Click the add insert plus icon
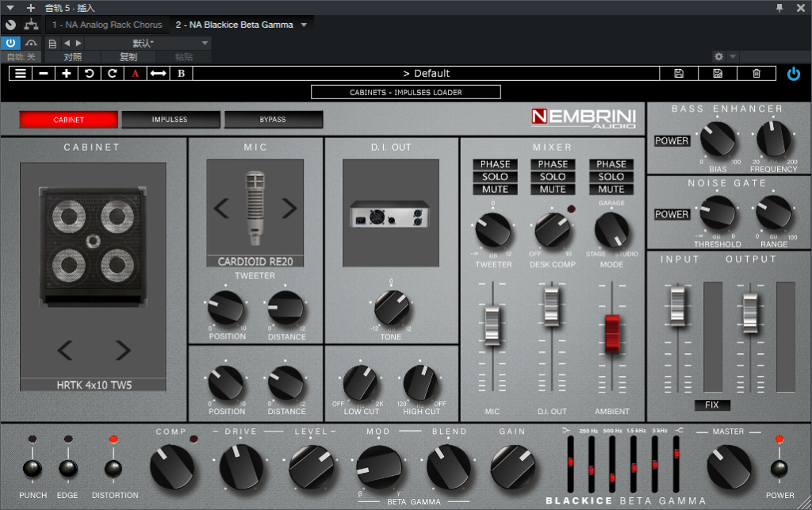 [x=31, y=8]
